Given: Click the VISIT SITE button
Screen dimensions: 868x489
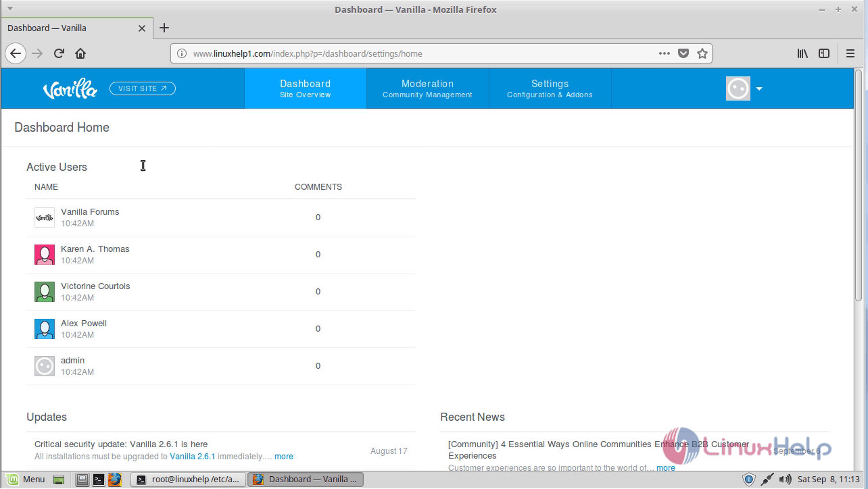Looking at the screenshot, I should pyautogui.click(x=143, y=88).
